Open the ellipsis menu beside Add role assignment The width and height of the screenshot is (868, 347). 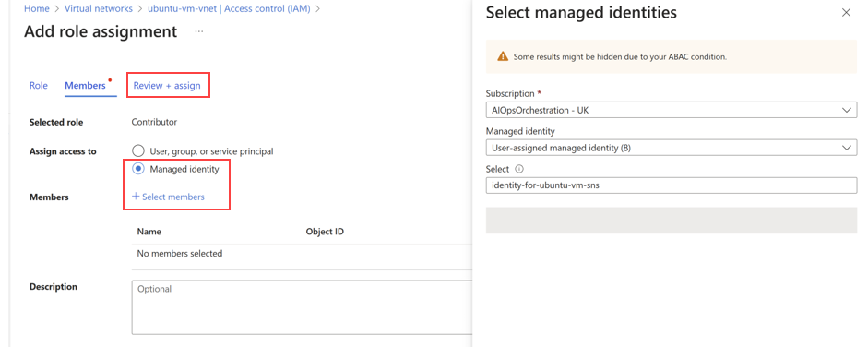tap(199, 32)
